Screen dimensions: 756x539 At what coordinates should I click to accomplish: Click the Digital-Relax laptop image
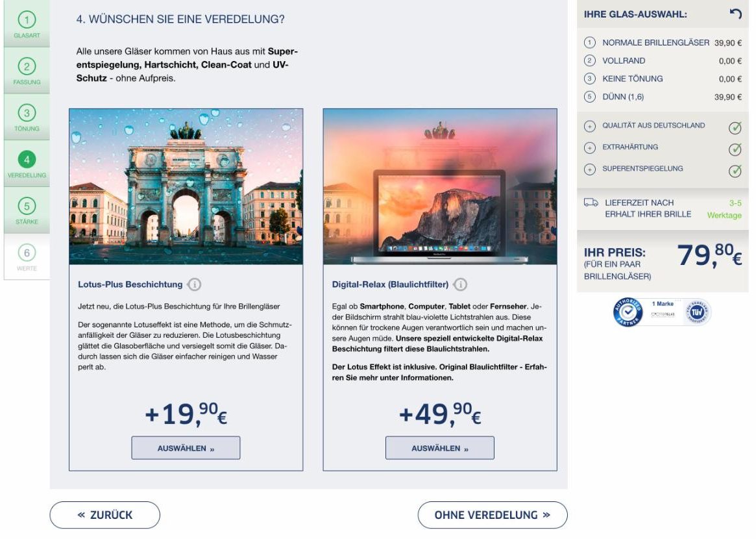click(440, 187)
